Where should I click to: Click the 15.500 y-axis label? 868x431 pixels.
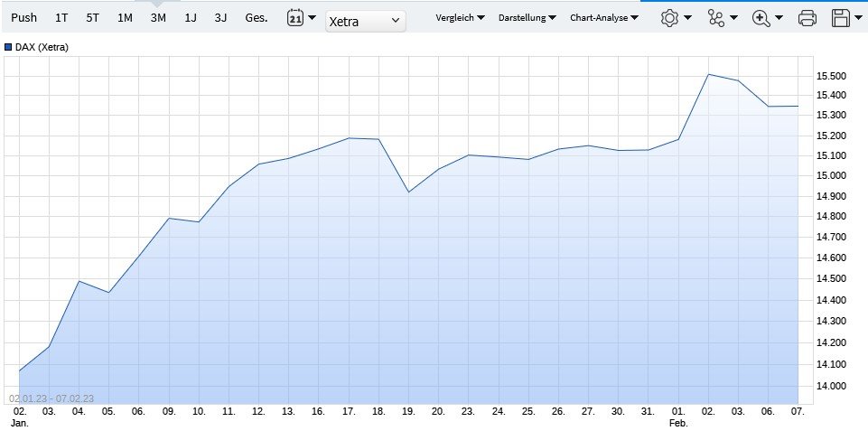831,76
